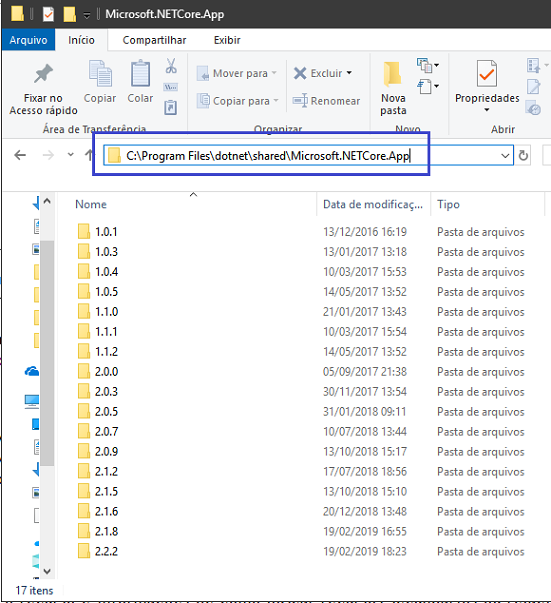Click the navigation pane scroll up arrow

(47, 201)
